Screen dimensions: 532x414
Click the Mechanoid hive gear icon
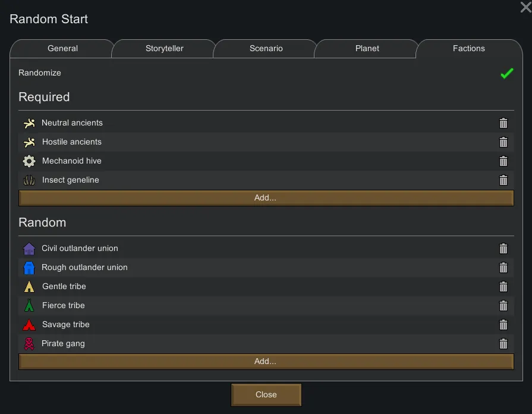click(29, 161)
